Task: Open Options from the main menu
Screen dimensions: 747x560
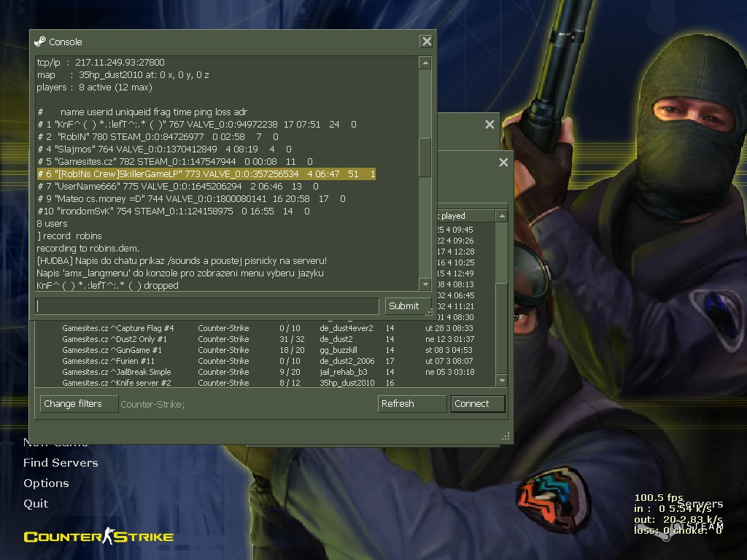Action: (46, 483)
